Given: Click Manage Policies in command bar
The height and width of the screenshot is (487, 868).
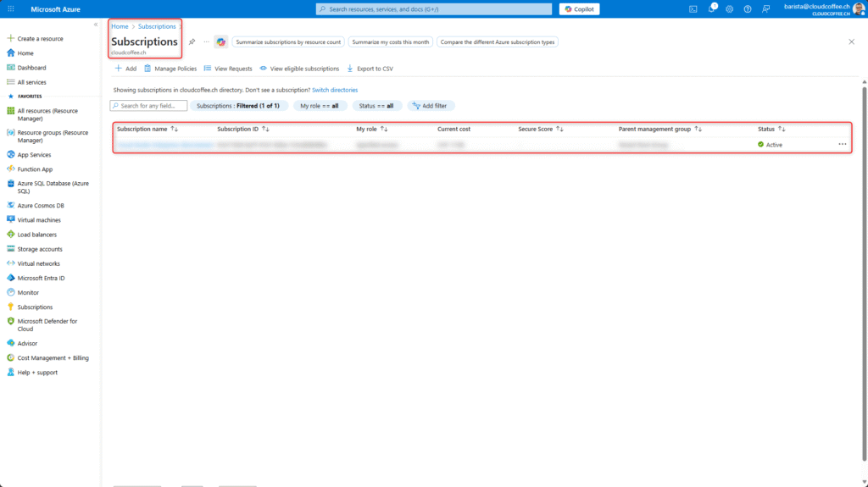Looking at the screenshot, I should coord(170,69).
